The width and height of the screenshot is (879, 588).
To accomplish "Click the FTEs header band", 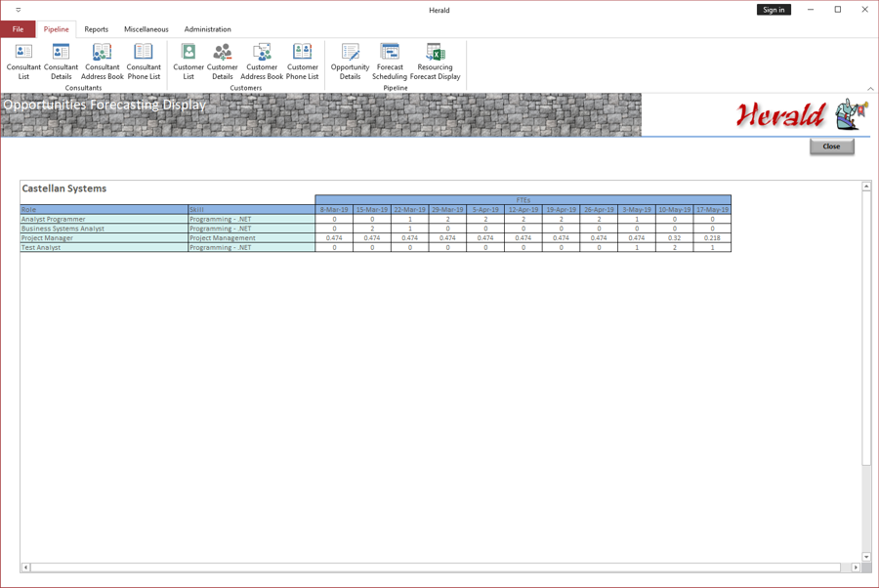I will (x=523, y=200).
